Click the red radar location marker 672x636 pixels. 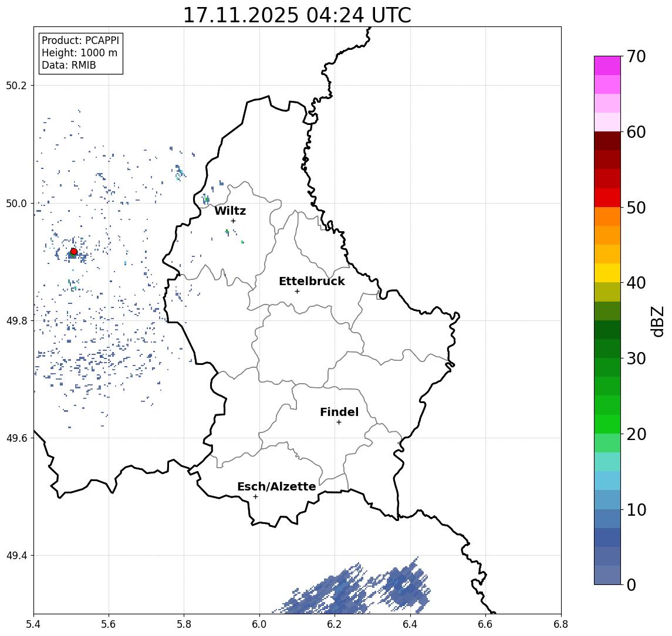click(74, 252)
